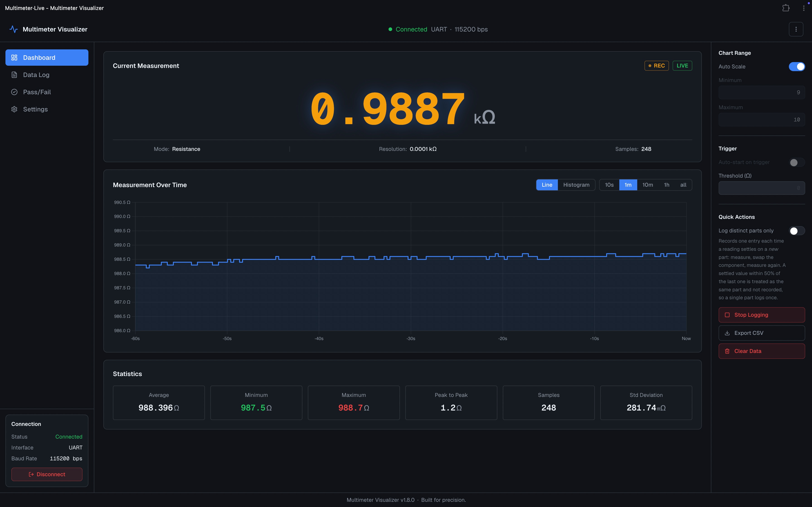Click the Export CSV download icon
Image resolution: width=812 pixels, height=507 pixels.
pyautogui.click(x=727, y=333)
